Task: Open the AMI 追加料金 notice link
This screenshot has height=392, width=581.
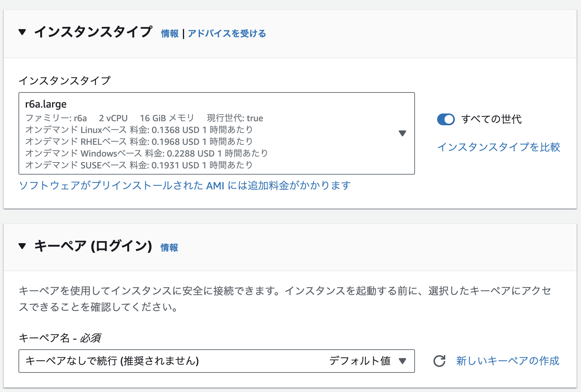Action: point(184,185)
